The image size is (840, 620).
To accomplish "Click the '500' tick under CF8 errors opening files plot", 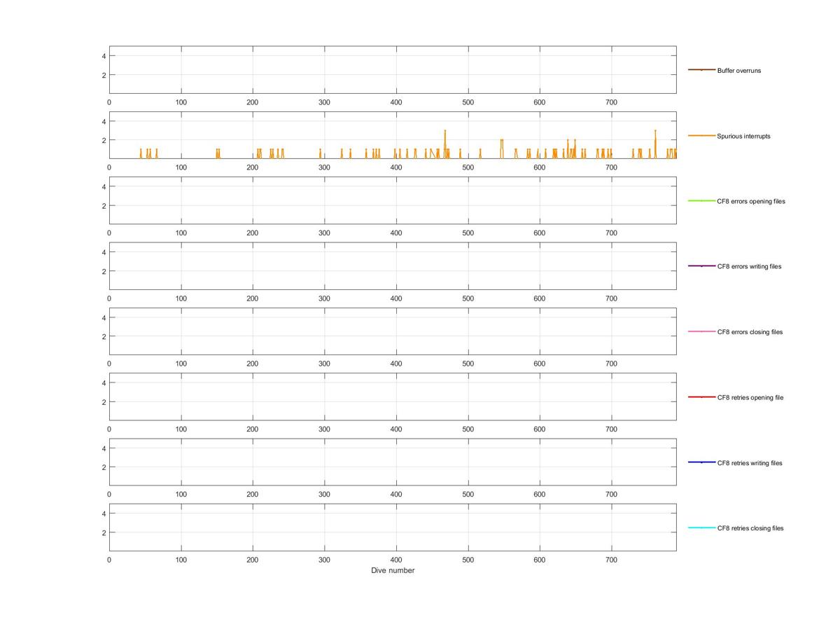I will point(468,233).
